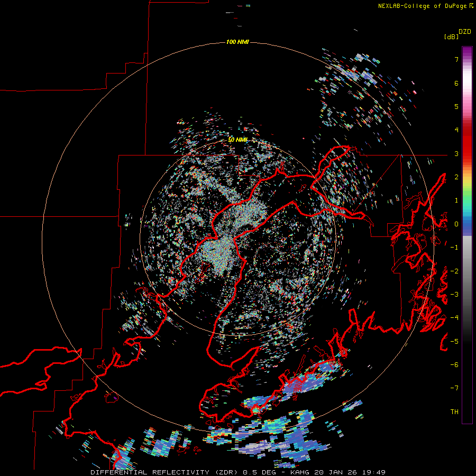
Task: Click the DZD product label above color scale
Action: point(465,32)
